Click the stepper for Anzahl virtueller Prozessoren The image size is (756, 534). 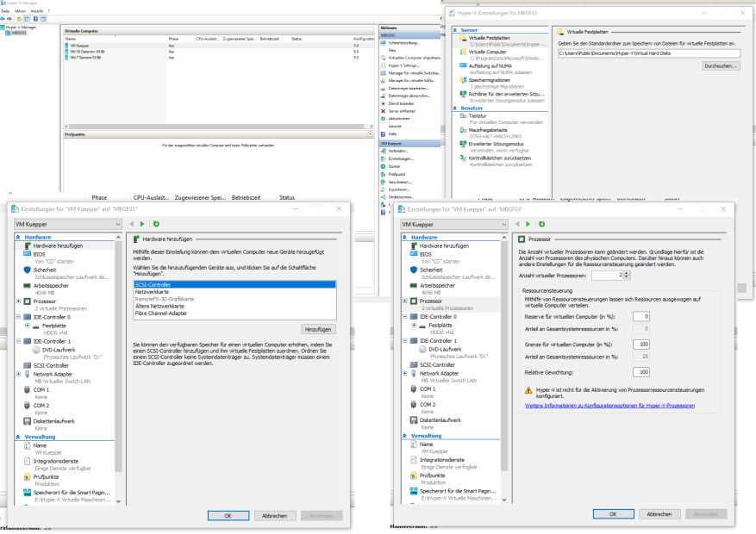tap(627, 275)
